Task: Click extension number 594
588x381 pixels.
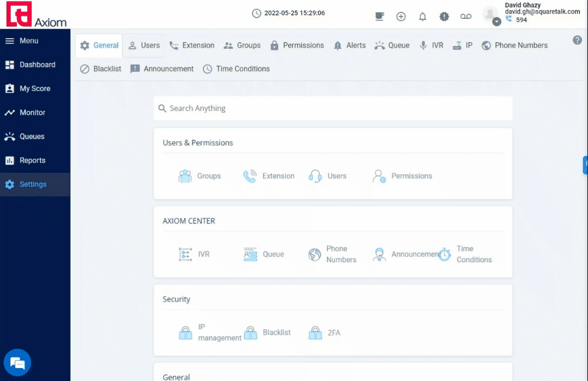Action: pyautogui.click(x=521, y=20)
